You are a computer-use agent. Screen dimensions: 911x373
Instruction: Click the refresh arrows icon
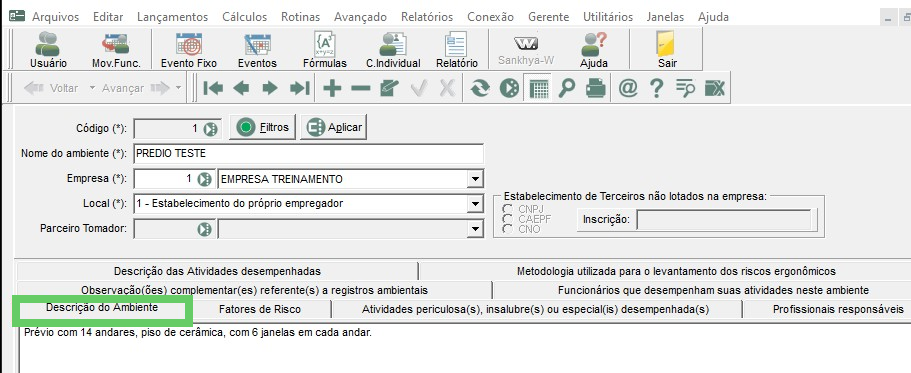(x=480, y=88)
